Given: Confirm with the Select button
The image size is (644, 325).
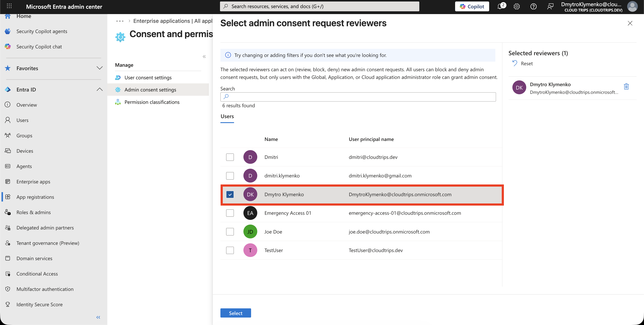Looking at the screenshot, I should point(236,313).
